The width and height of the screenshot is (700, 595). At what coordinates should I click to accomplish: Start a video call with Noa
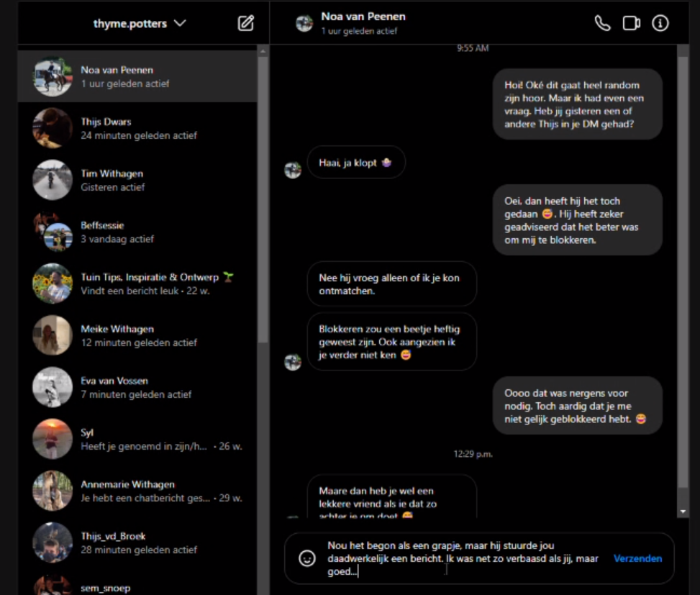631,23
